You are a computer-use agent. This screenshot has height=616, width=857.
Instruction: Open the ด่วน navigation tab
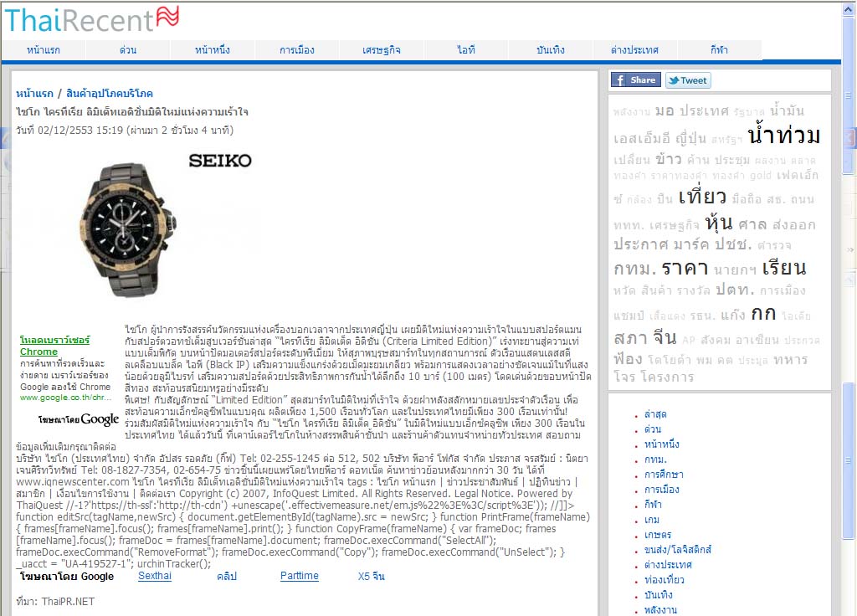click(x=128, y=49)
